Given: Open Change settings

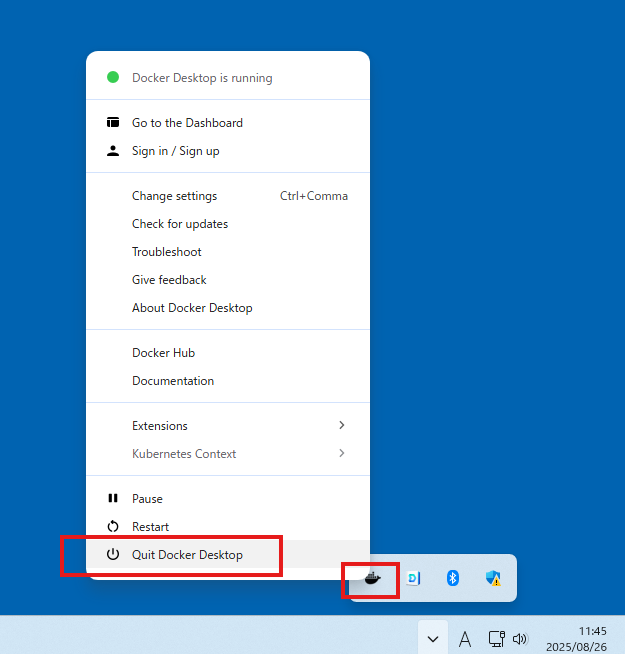Looking at the screenshot, I should 228,196.
